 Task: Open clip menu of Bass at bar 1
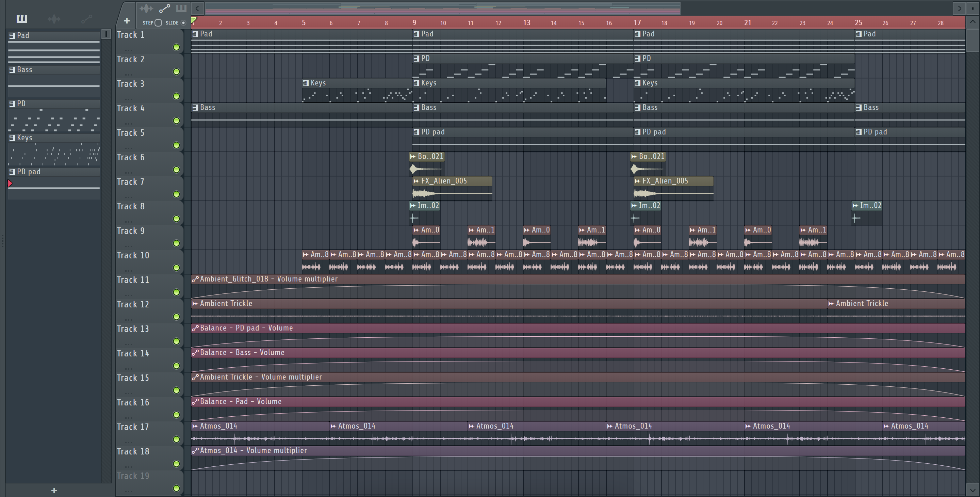[x=195, y=108]
